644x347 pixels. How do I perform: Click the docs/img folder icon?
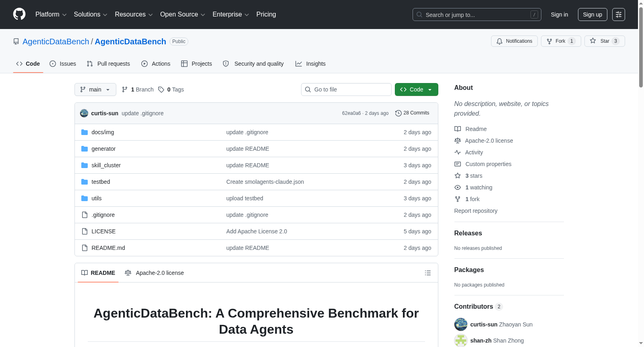(x=85, y=132)
